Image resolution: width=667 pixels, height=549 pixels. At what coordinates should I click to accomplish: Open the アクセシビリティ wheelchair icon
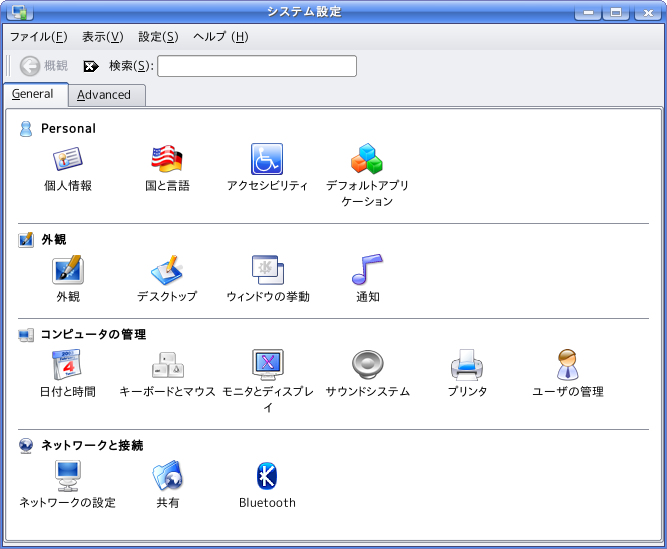pyautogui.click(x=267, y=159)
